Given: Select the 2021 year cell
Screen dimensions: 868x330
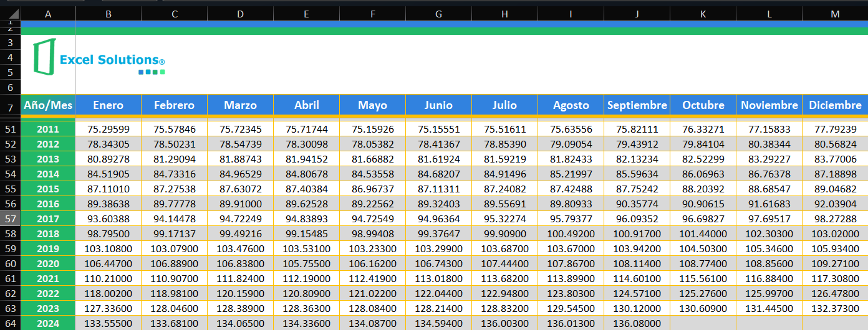Looking at the screenshot, I should click(x=48, y=278).
